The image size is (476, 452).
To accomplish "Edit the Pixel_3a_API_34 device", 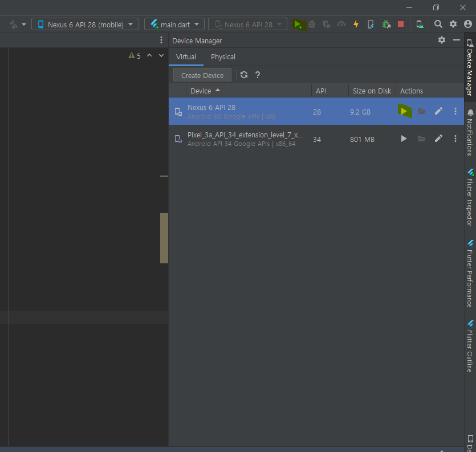I will tap(438, 139).
